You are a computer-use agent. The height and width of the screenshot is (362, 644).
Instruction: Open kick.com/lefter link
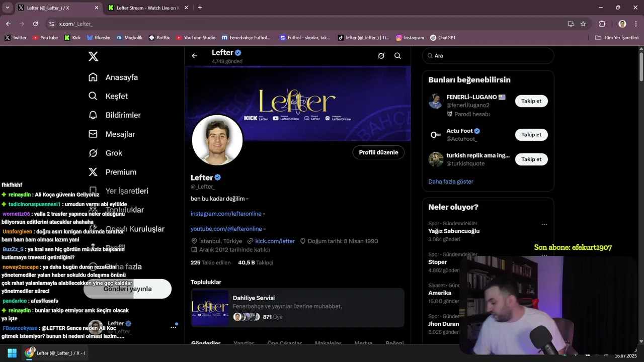click(x=275, y=241)
